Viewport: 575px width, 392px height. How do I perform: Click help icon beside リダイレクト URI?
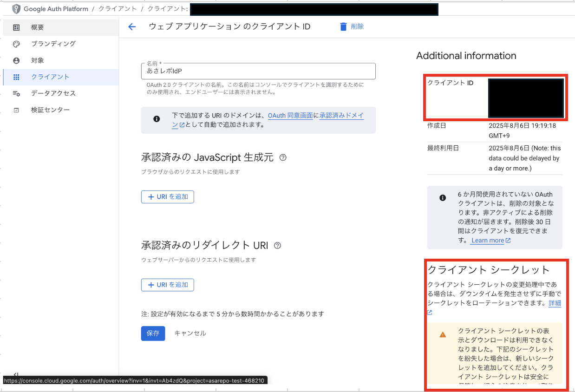point(278,245)
